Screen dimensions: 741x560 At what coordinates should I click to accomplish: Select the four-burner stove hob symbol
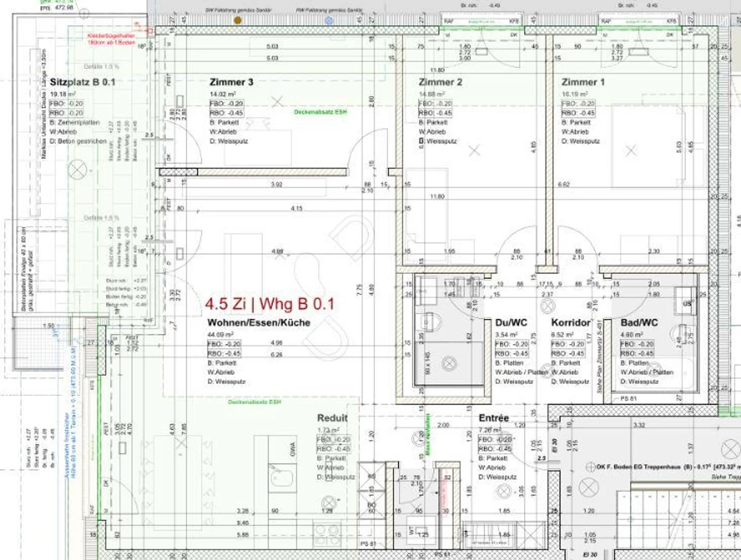327,534
